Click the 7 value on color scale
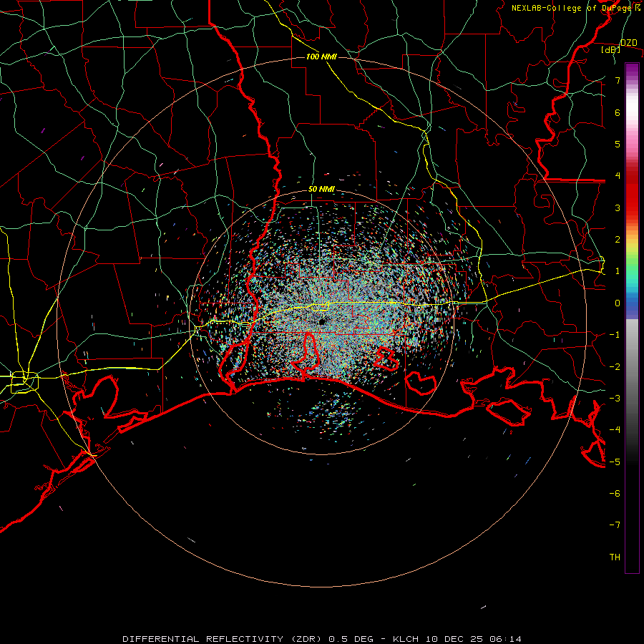The image size is (644, 644). click(618, 80)
